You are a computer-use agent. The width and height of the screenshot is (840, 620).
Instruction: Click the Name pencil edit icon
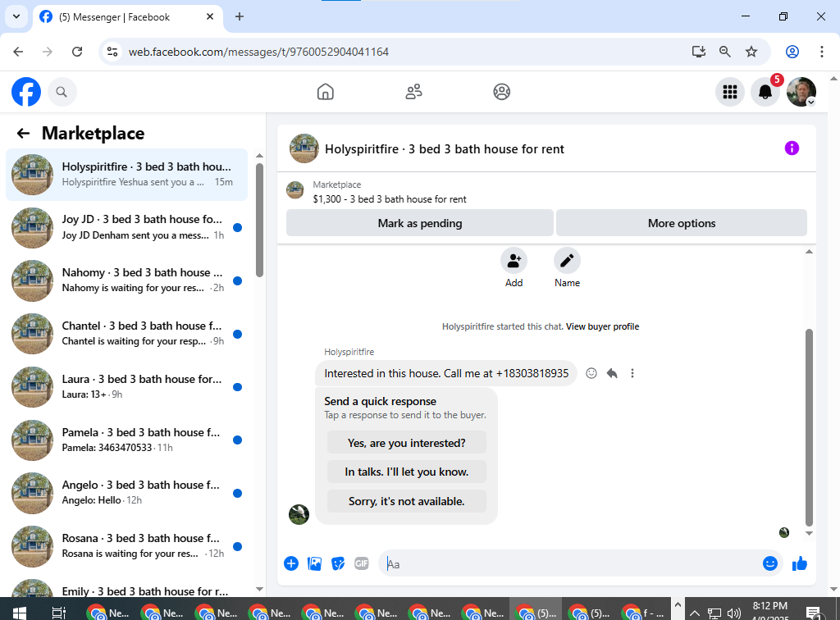567,261
